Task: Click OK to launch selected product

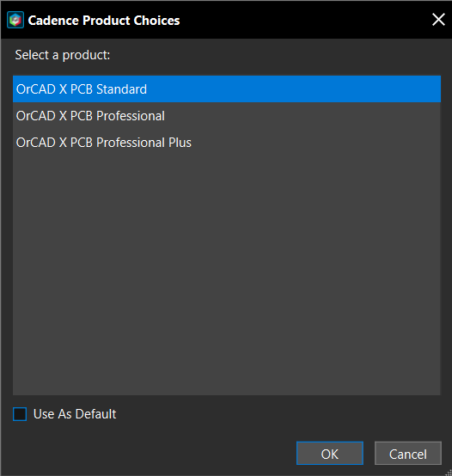Action: pos(330,454)
